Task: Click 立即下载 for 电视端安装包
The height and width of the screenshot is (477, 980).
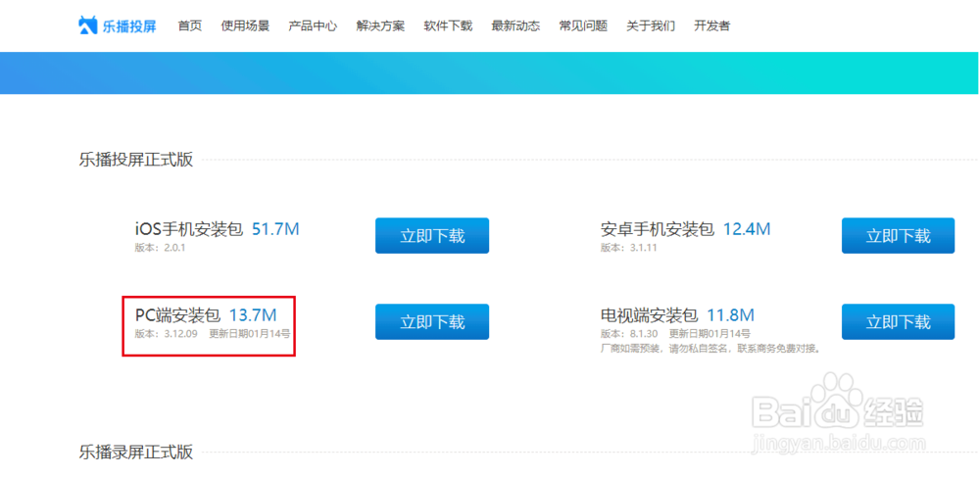Action: coord(898,321)
